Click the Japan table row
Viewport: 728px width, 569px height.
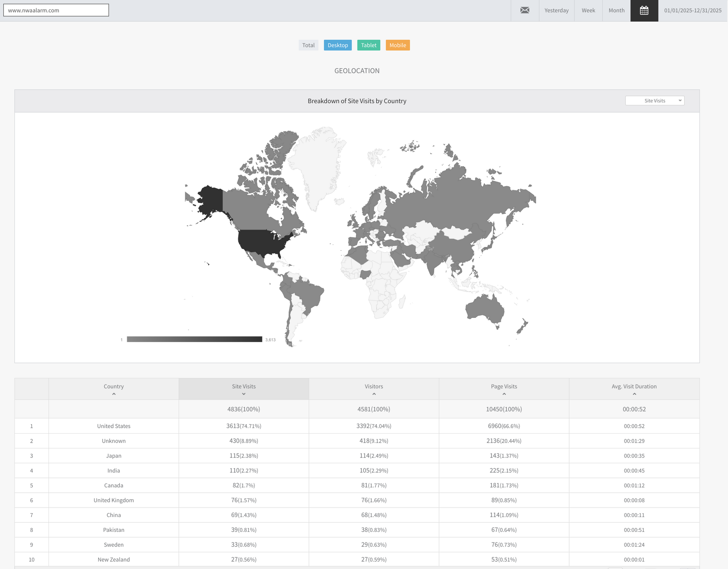(114, 456)
